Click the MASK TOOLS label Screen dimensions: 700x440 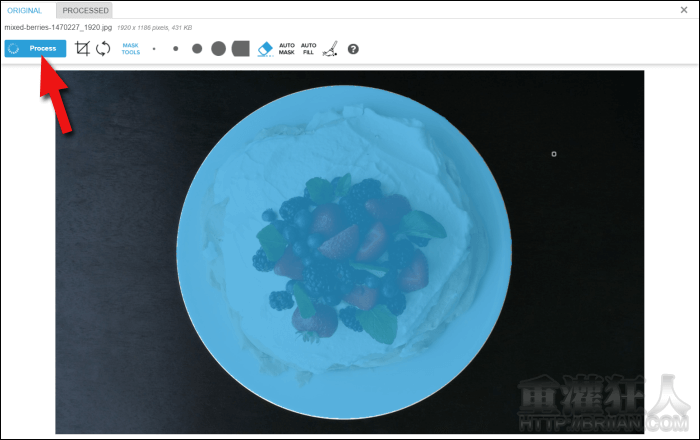tap(131, 48)
